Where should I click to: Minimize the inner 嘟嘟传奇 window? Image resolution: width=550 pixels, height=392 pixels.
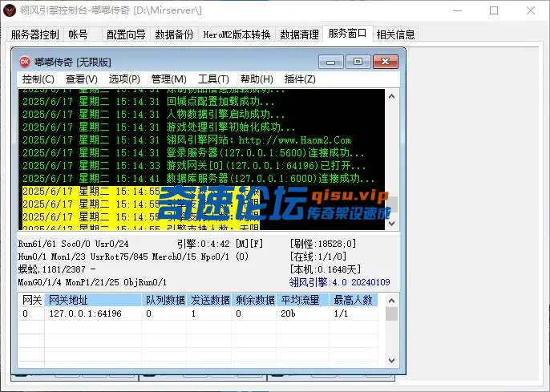(330, 62)
